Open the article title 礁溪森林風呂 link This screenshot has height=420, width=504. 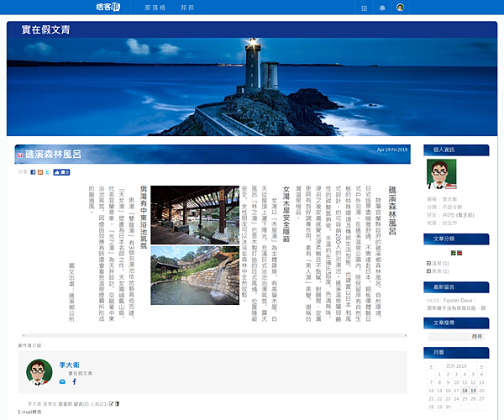(53, 155)
